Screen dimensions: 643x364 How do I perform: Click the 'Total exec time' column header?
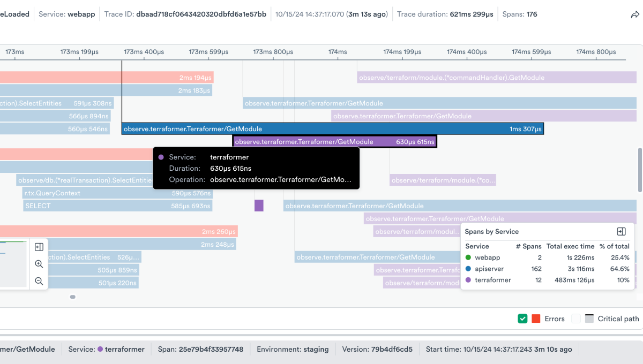click(x=571, y=246)
